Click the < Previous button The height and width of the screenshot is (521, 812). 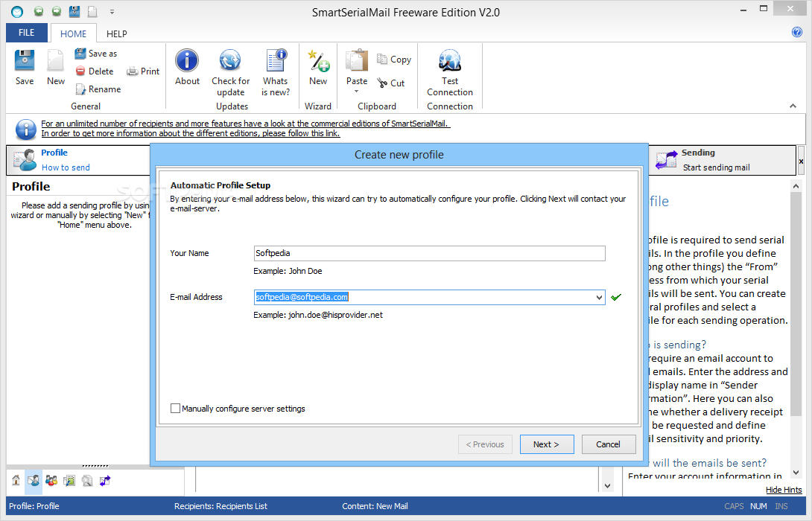point(485,444)
